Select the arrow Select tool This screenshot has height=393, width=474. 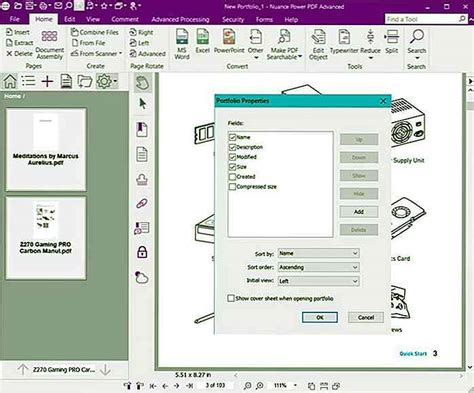pos(142,104)
